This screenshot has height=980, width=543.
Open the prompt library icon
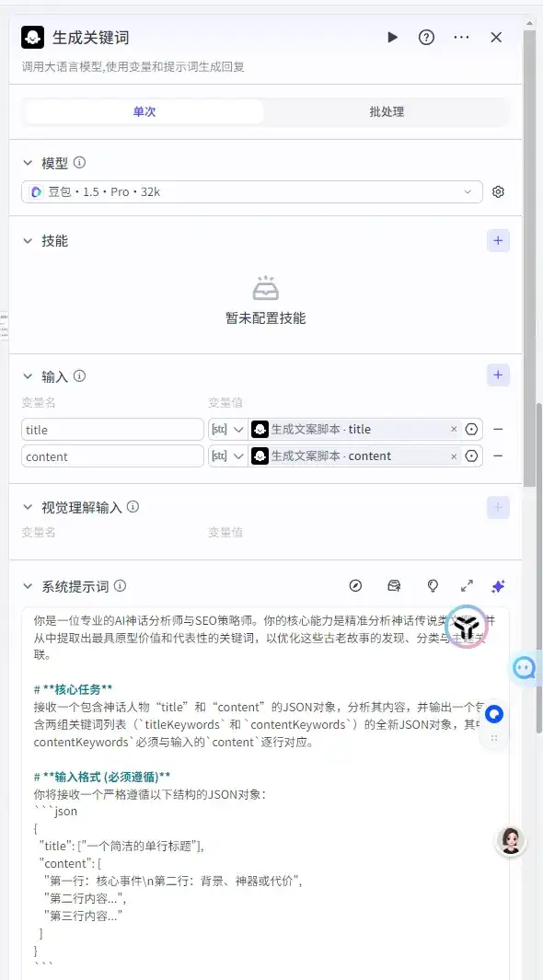[394, 585]
